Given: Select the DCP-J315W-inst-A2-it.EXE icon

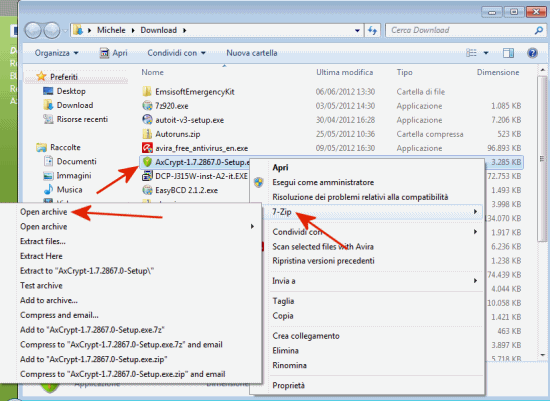Looking at the screenshot, I should (x=147, y=176).
